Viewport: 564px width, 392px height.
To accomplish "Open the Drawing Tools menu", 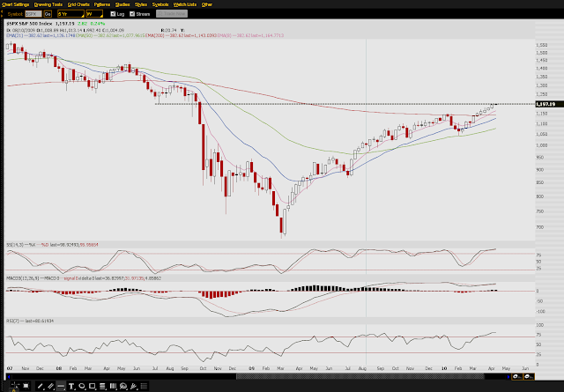I will [48, 4].
